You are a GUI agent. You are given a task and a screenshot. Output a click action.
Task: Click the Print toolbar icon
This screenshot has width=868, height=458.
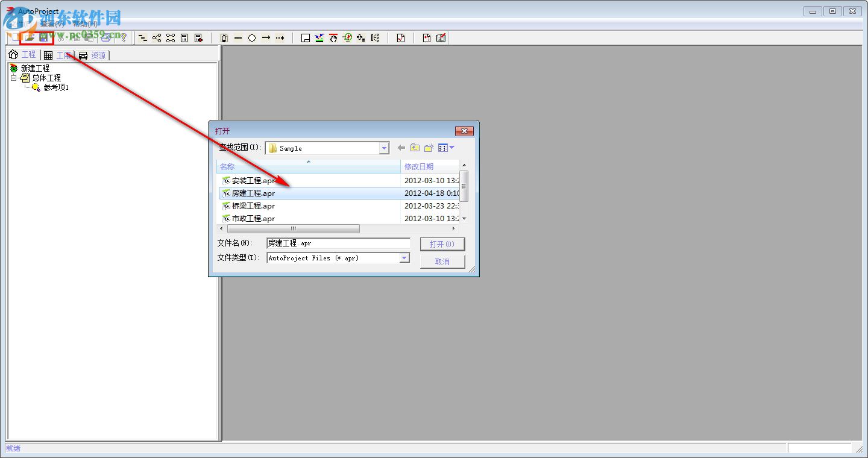105,38
